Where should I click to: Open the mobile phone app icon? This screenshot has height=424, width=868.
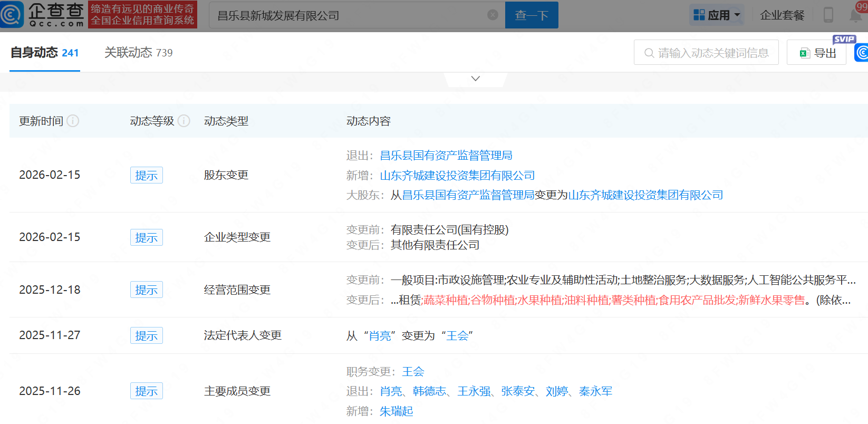(828, 15)
